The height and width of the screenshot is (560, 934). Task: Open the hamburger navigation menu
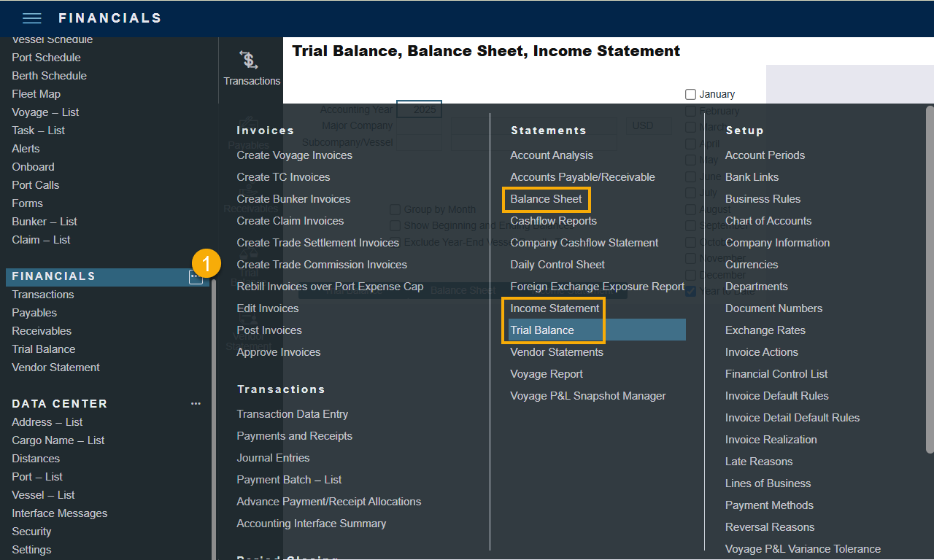31,18
